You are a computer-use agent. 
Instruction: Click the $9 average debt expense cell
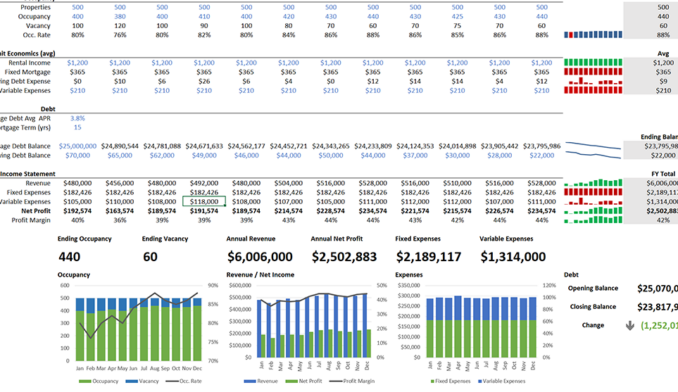[663, 81]
